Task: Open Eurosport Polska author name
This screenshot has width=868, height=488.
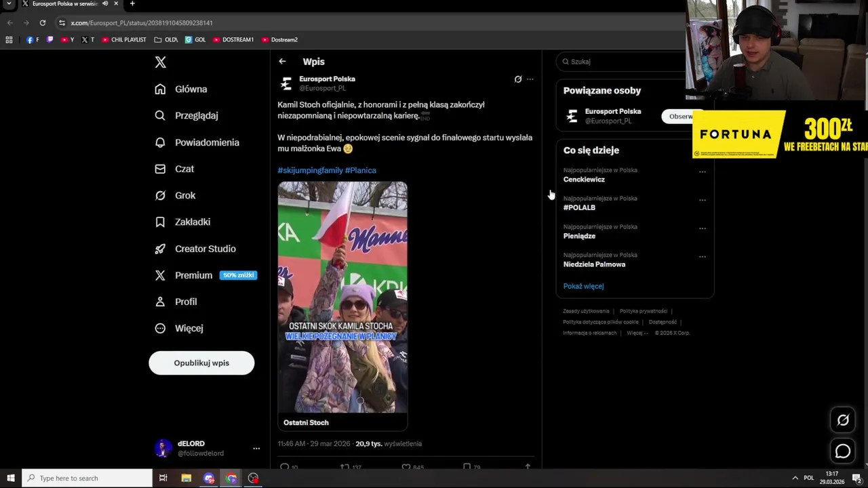Action: coord(327,79)
